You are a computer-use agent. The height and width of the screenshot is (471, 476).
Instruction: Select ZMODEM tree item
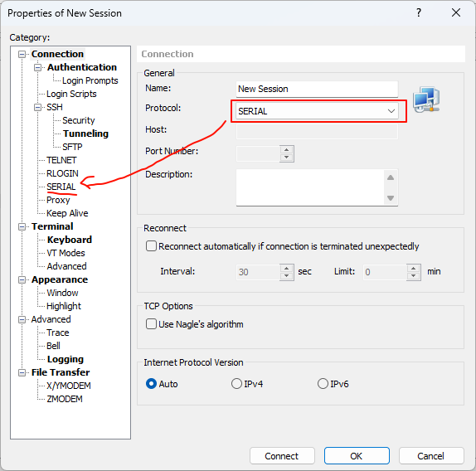tap(65, 399)
